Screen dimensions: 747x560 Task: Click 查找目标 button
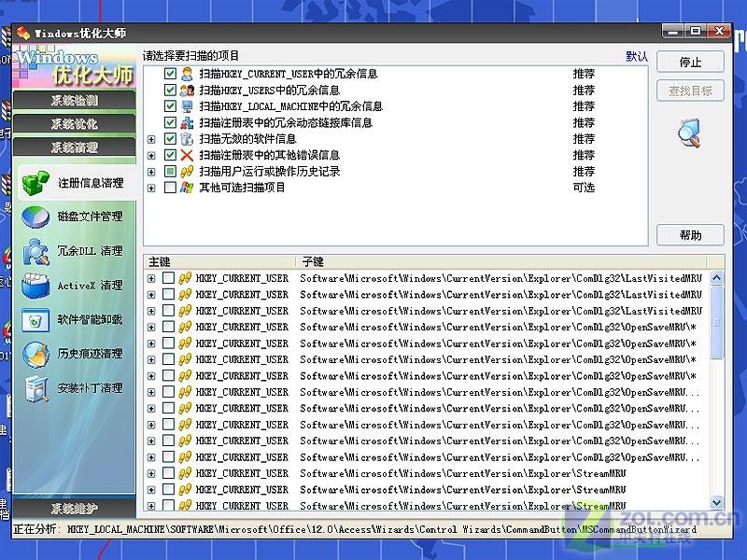[690, 91]
